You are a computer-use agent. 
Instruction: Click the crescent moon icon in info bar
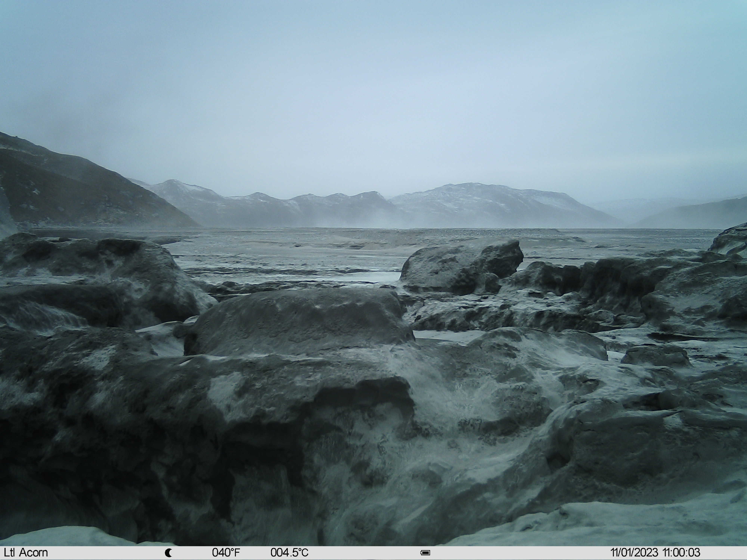tap(168, 553)
